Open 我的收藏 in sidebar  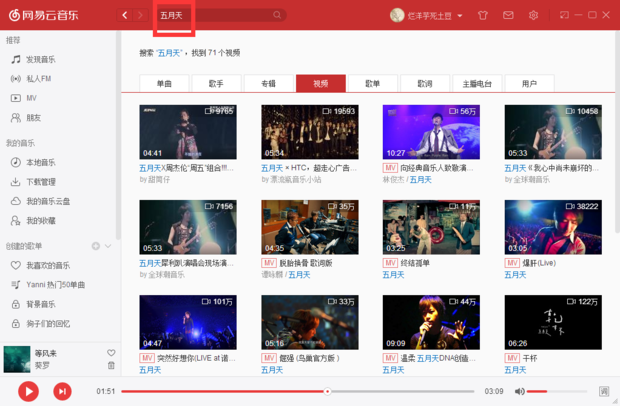(x=34, y=221)
